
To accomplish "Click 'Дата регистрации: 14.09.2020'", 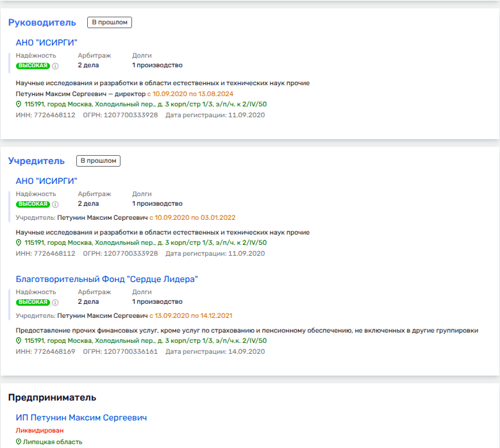I will 215,352.
